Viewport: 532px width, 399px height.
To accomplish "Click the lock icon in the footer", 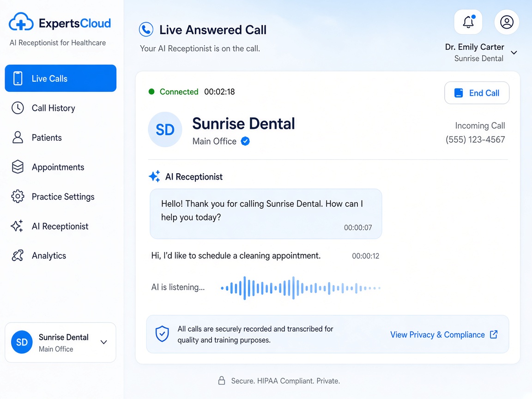I will [x=222, y=381].
